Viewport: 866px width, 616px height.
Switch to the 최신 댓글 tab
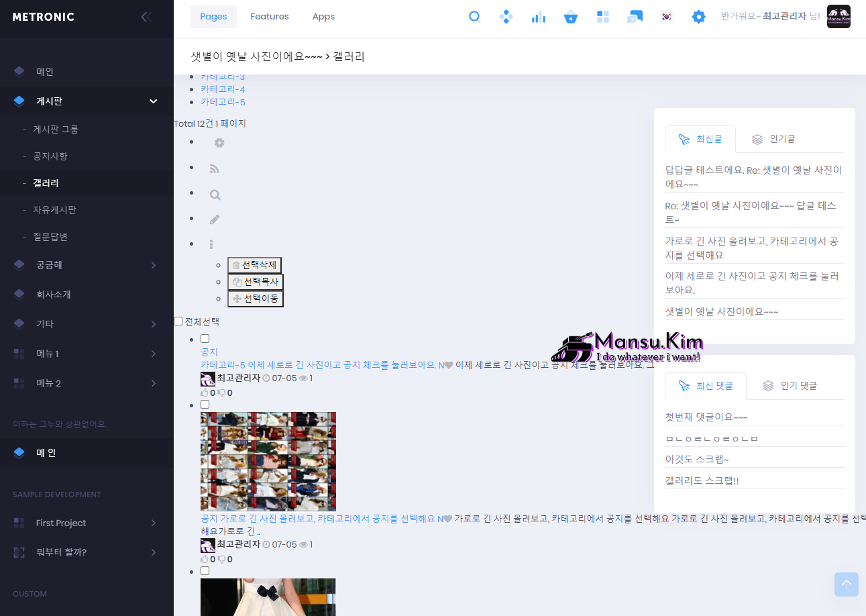(x=706, y=386)
